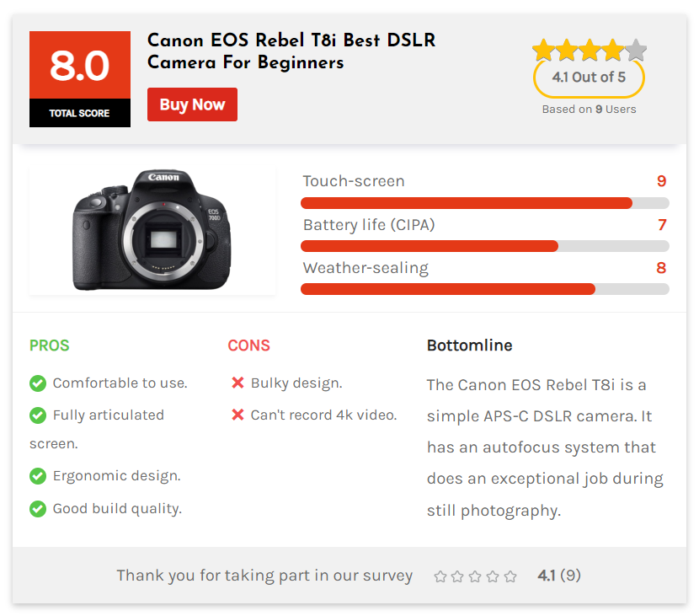Screen dimensions: 699x616
Task: Click the Canon EOS Rebel T8i title
Action: click(x=291, y=51)
